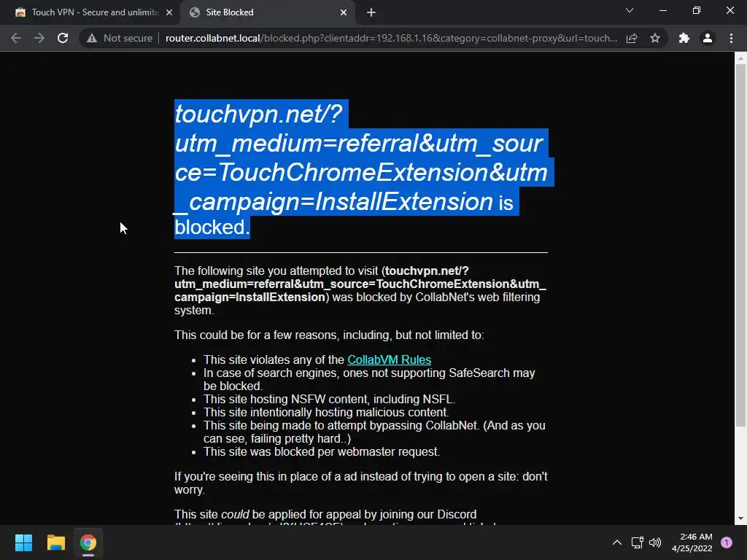Click 'attempt bypassing CollabNet' bullet line
Viewport: 747px width, 560px height.
click(374, 432)
